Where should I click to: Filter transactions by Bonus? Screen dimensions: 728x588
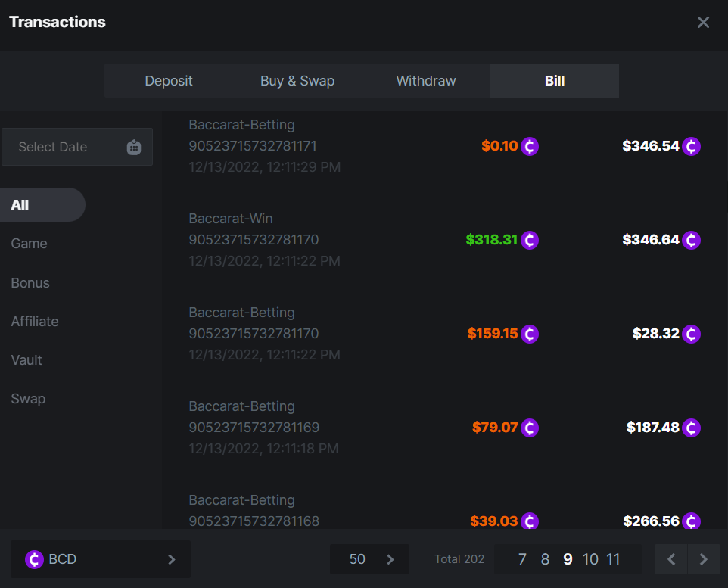coord(30,283)
